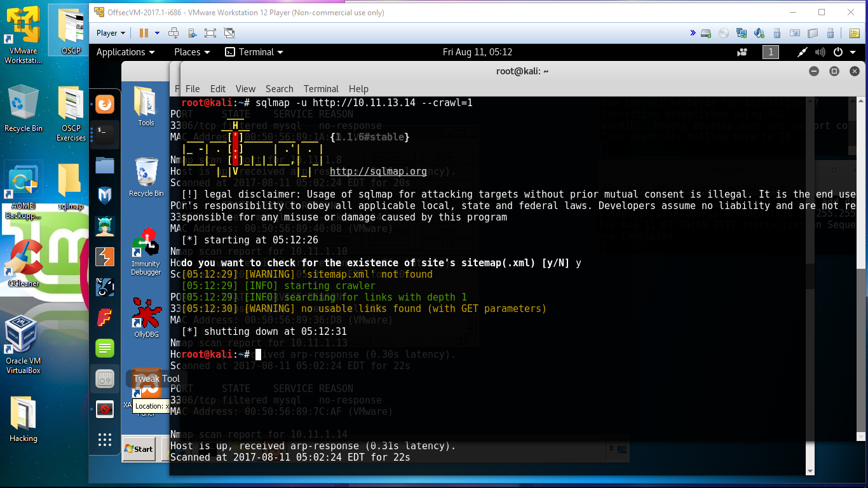Launch Burp Suite from the Kali dock
868x488 pixels.
(x=105, y=257)
